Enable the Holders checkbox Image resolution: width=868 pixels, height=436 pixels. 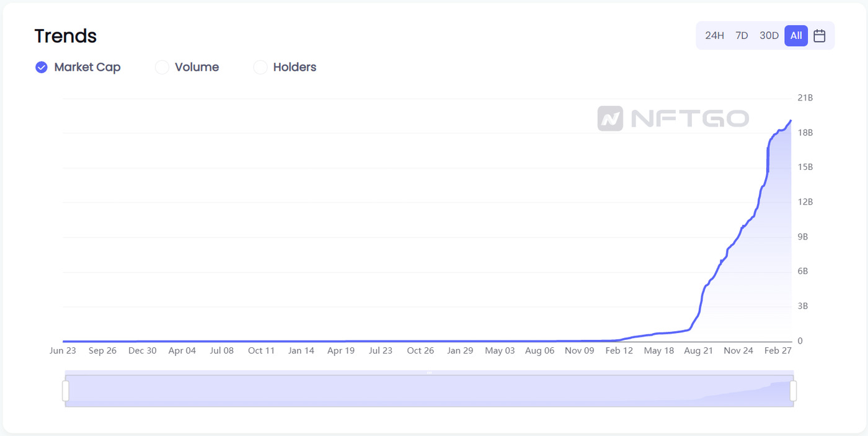(260, 67)
